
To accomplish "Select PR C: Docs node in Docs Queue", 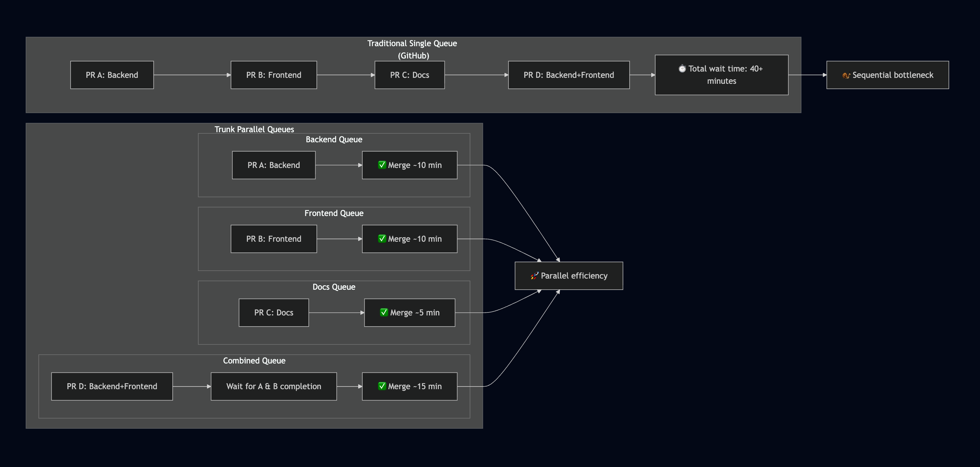I will pos(274,312).
